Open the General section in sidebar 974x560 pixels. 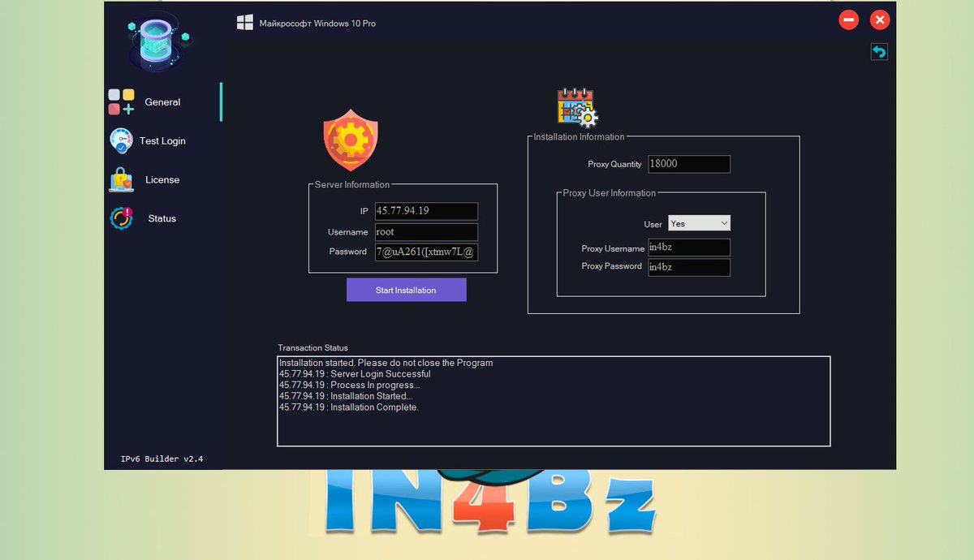point(162,102)
